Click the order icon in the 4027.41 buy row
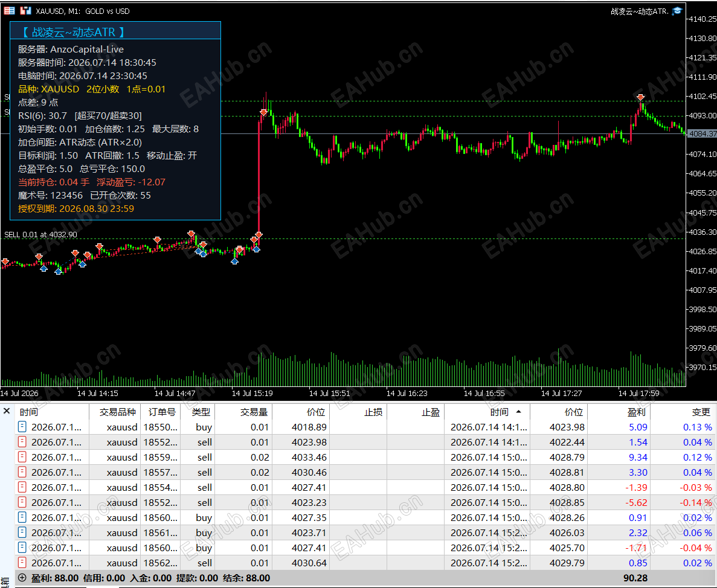This screenshot has height=588, width=717. pos(22,548)
